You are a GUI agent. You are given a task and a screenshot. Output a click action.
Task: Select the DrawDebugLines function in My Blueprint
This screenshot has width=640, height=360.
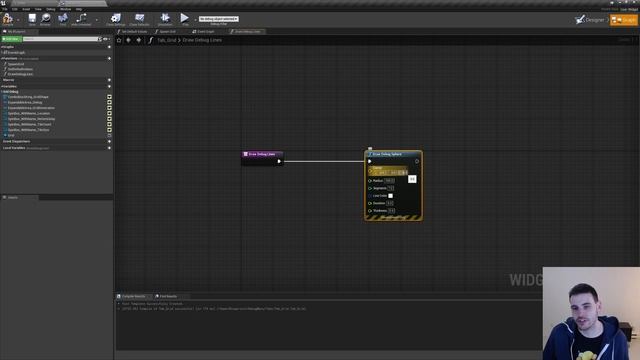pos(20,74)
